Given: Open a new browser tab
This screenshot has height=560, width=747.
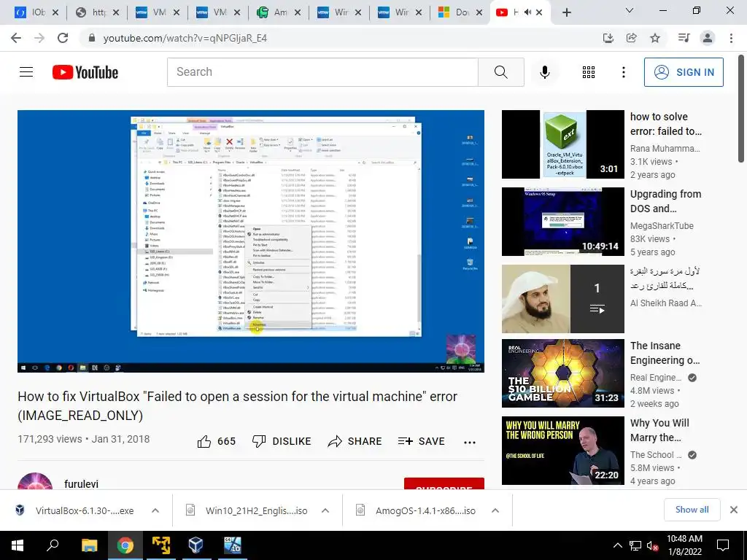Looking at the screenshot, I should point(566,13).
